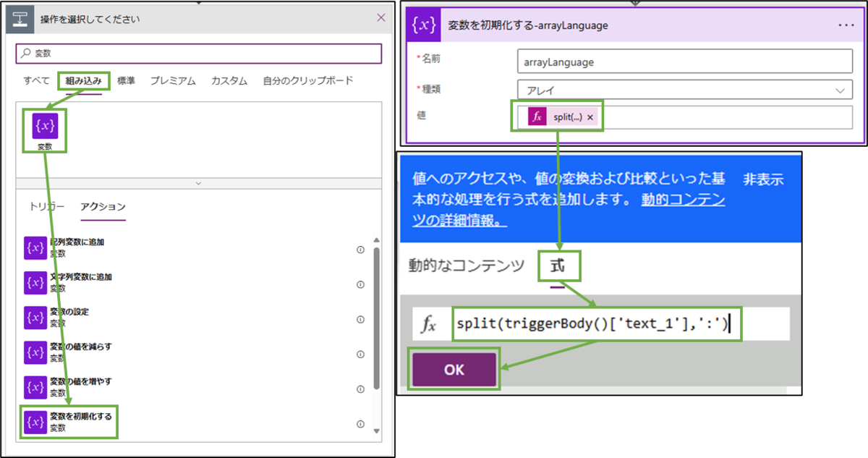Select the 変数の値を減らす action text

pyautogui.click(x=81, y=347)
